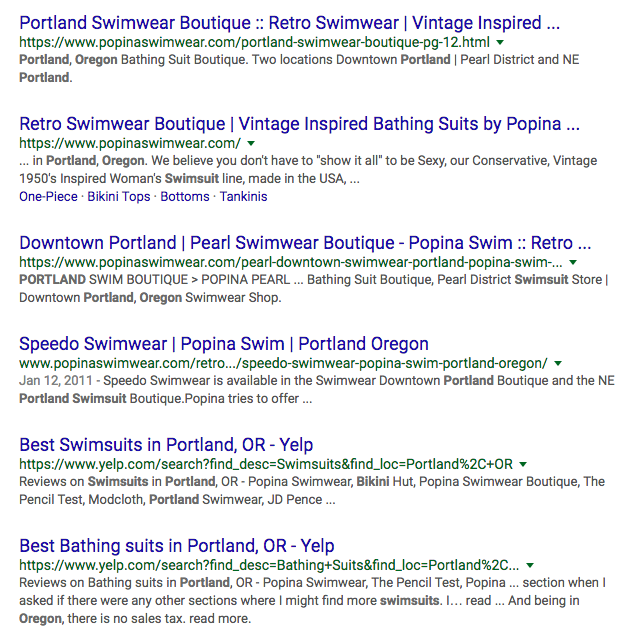Open Speedo Swimwear Popina Swim result
The height and width of the screenshot is (638, 633).
pyautogui.click(x=224, y=344)
